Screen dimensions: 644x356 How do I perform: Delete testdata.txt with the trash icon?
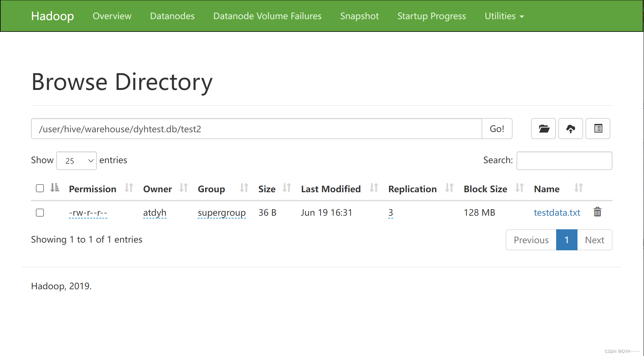click(597, 212)
